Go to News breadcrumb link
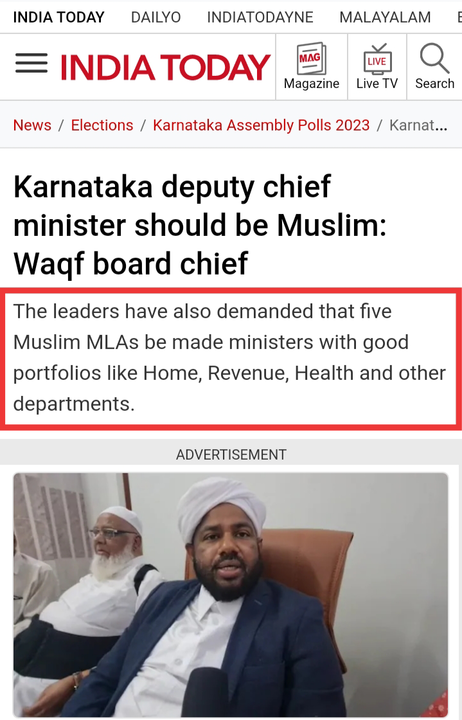462x720 pixels. tap(32, 125)
